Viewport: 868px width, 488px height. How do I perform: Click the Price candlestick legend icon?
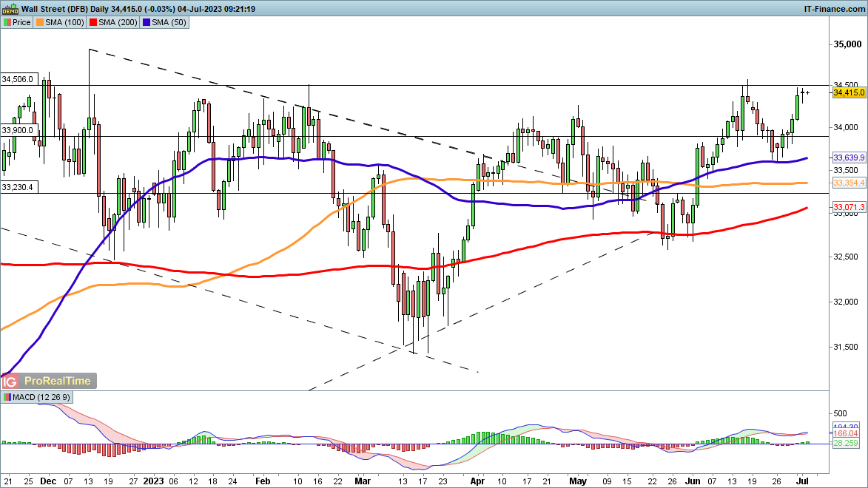click(7, 22)
